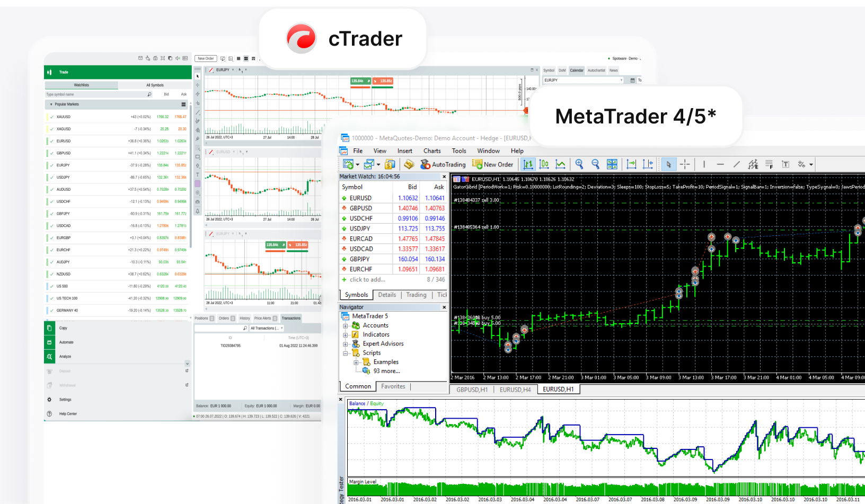Switch to the Details tab in Market Watch
This screenshot has width=865, height=504.
[387, 295]
